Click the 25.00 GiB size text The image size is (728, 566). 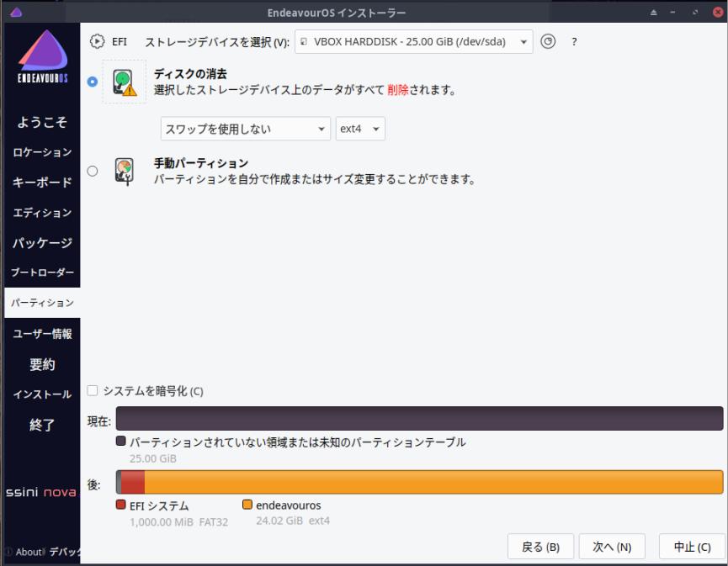point(152,458)
